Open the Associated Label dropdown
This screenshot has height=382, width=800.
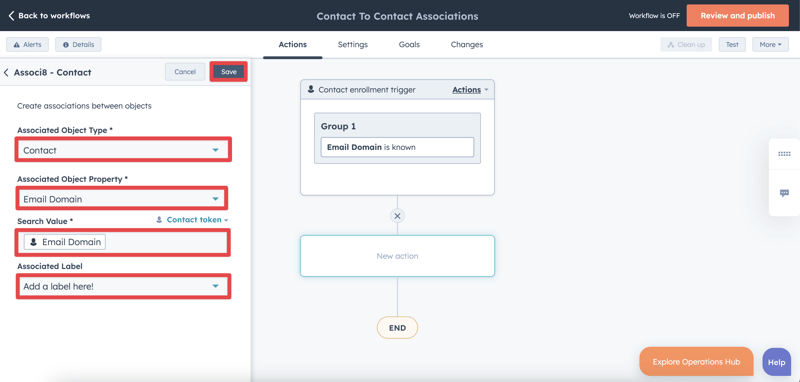[123, 286]
